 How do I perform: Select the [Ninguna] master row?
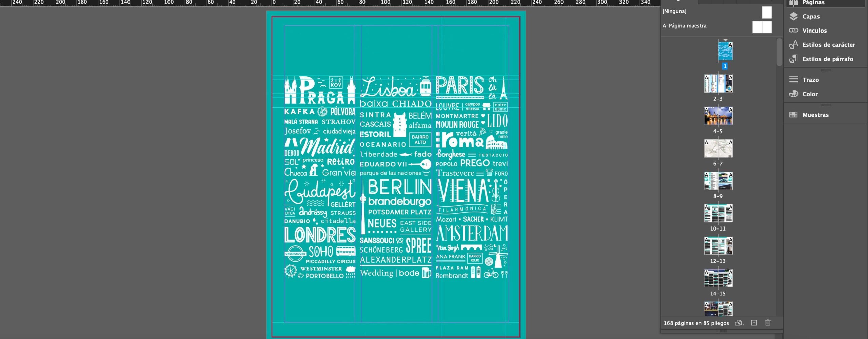[x=717, y=12]
